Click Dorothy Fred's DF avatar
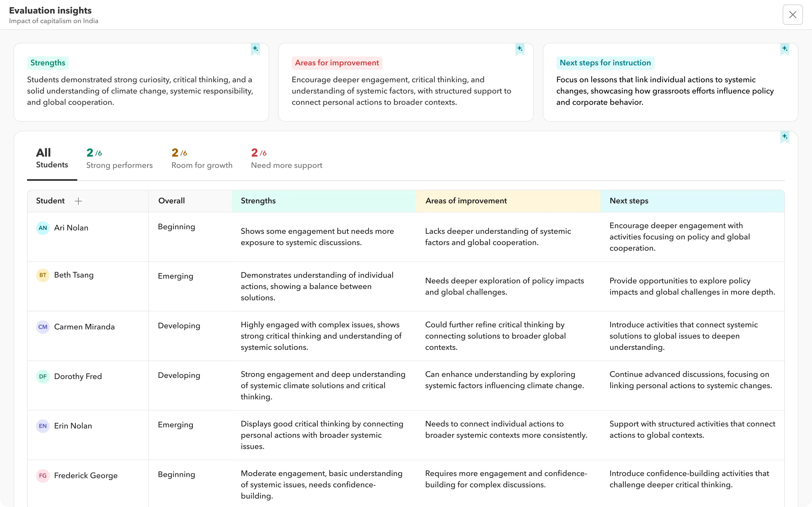Image resolution: width=812 pixels, height=507 pixels. click(43, 377)
